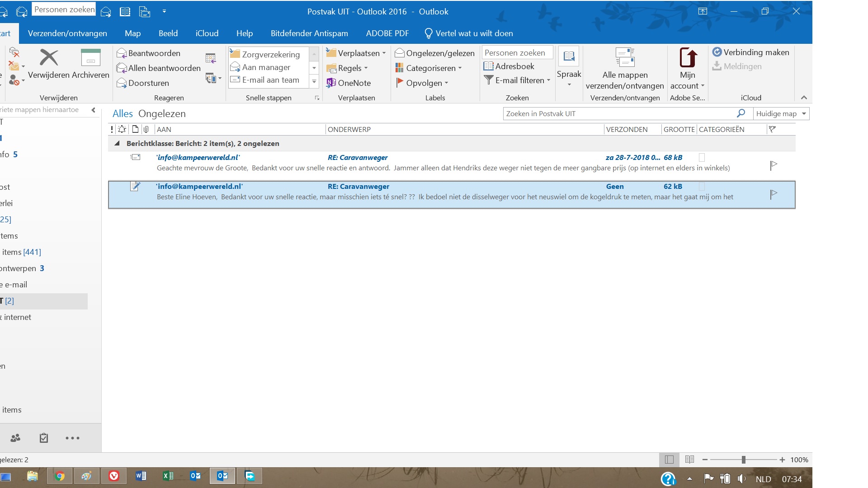Open the Categoriseren dropdown

pos(429,68)
